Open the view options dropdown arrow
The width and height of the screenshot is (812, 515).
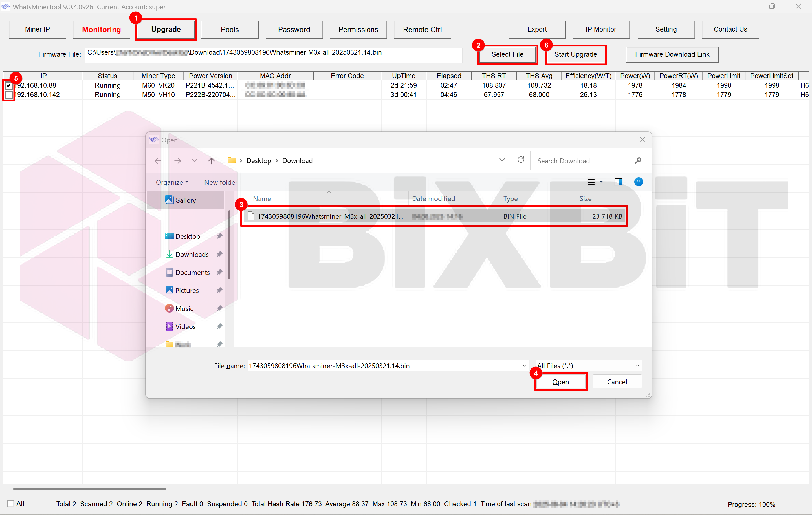coord(601,182)
